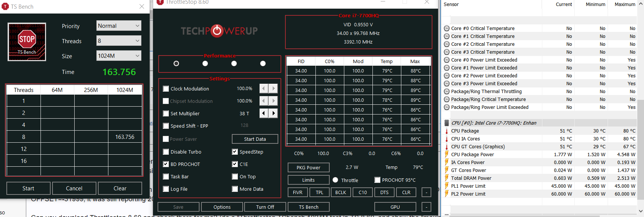The width and height of the screenshot is (644, 217).
Task: Click the TS Bench title bar icon
Action: point(5,6)
